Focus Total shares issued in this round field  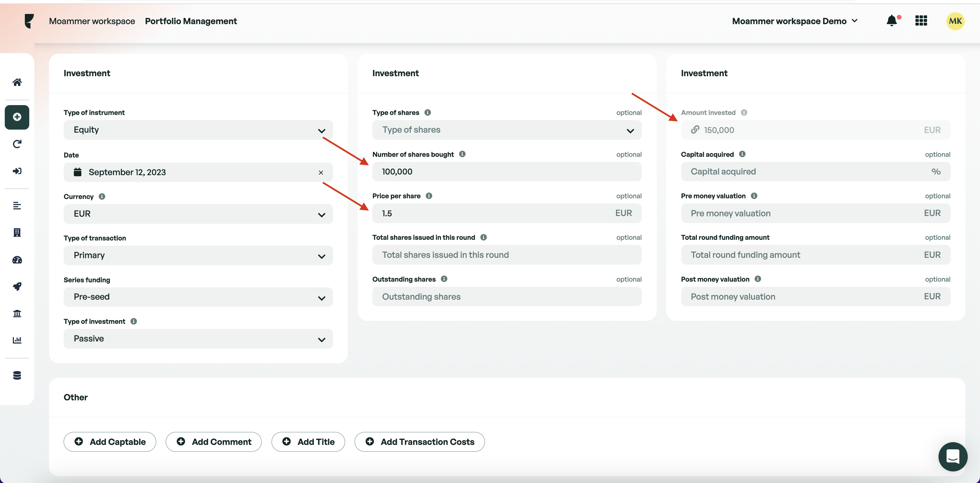point(507,255)
